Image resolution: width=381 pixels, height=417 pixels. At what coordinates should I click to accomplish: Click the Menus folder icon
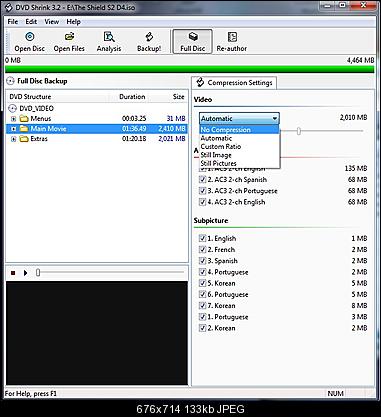24,118
